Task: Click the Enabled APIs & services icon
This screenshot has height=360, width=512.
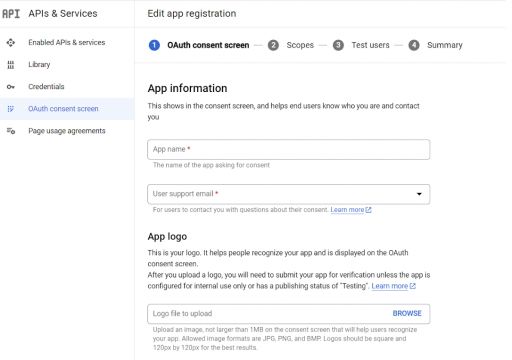Action: 11,43
